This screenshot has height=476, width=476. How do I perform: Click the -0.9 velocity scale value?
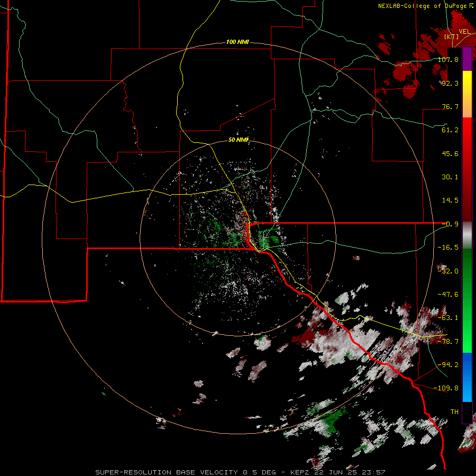click(450, 224)
